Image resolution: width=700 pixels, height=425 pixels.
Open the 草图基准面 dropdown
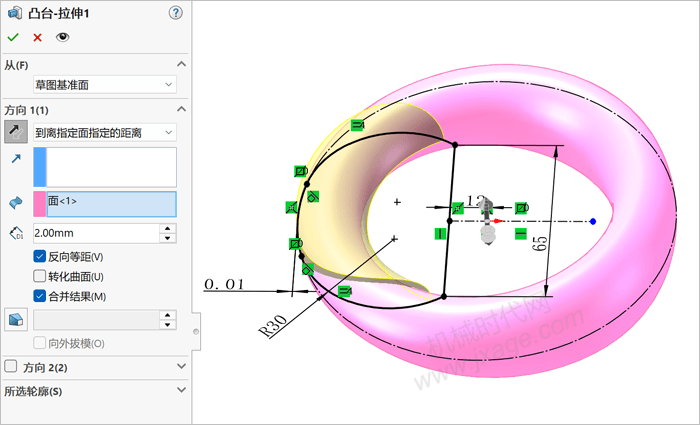click(105, 84)
